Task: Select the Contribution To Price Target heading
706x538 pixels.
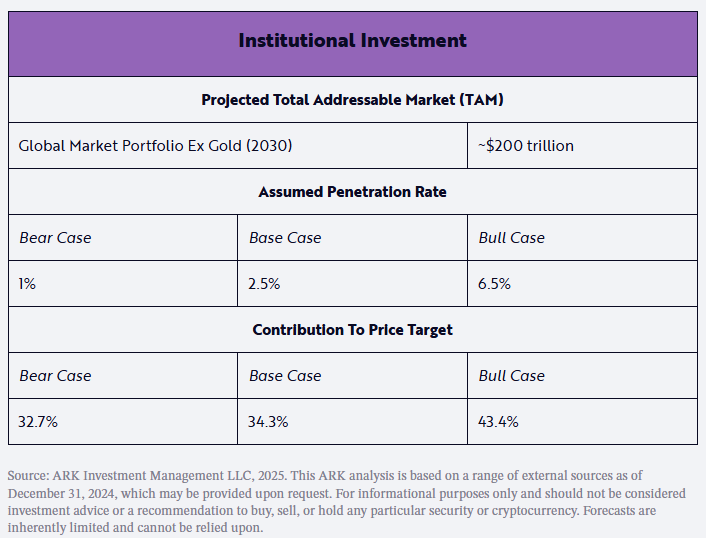Action: pyautogui.click(x=352, y=330)
